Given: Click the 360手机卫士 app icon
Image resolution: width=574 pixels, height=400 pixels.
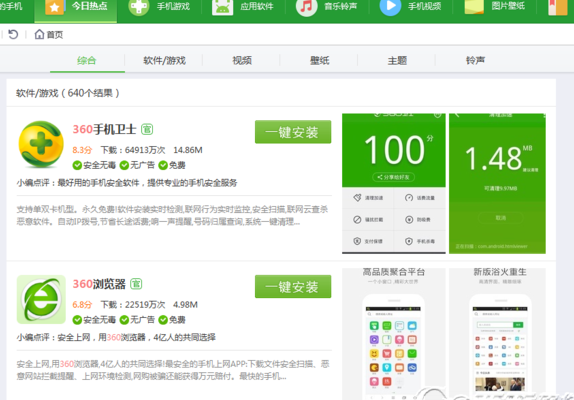Looking at the screenshot, I should pos(41,144).
